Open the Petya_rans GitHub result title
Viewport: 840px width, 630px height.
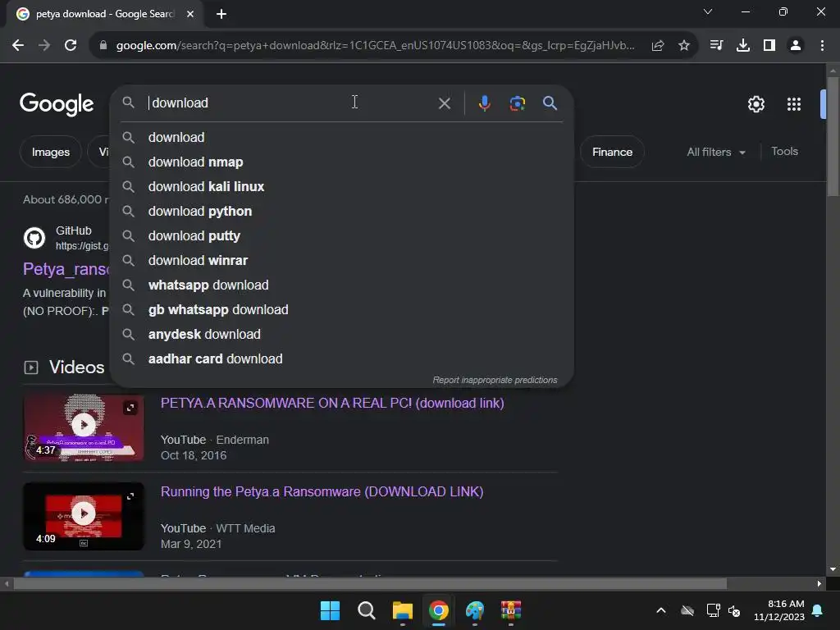pos(66,269)
